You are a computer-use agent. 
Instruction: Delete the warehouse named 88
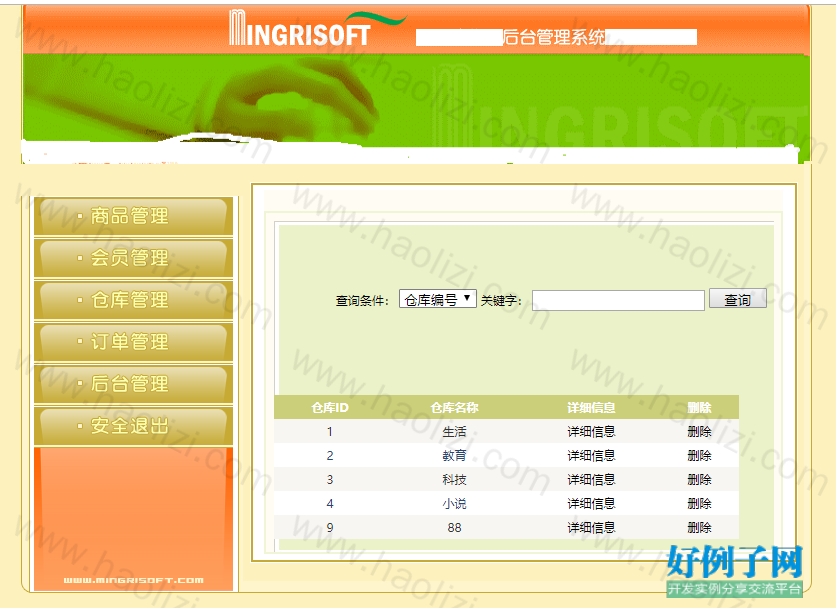click(699, 527)
